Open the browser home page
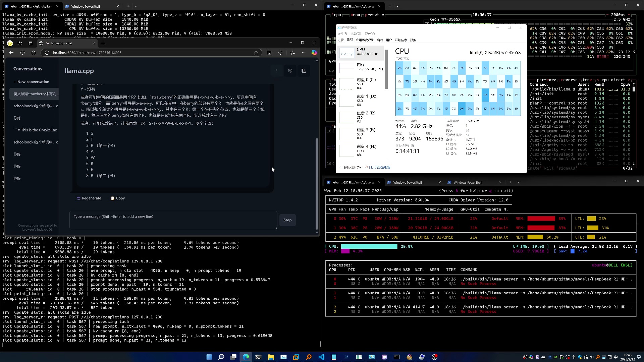644x362 pixels. tap(34, 53)
